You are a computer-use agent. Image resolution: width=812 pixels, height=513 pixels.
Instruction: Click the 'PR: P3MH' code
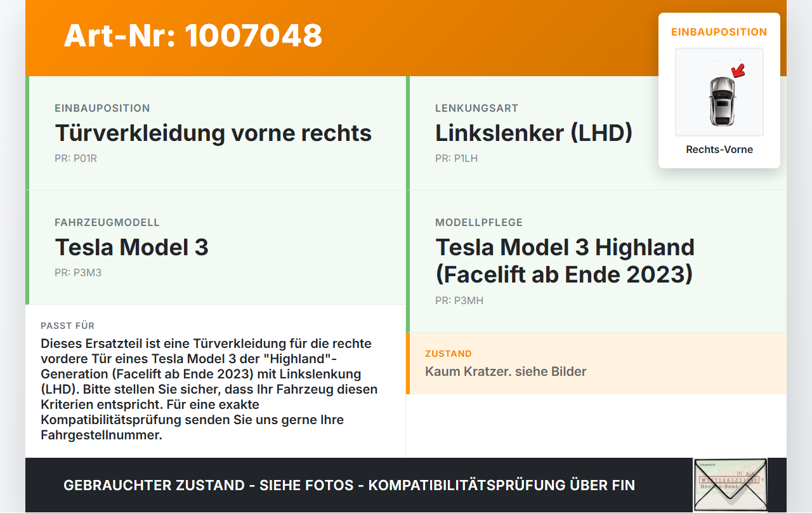click(459, 301)
